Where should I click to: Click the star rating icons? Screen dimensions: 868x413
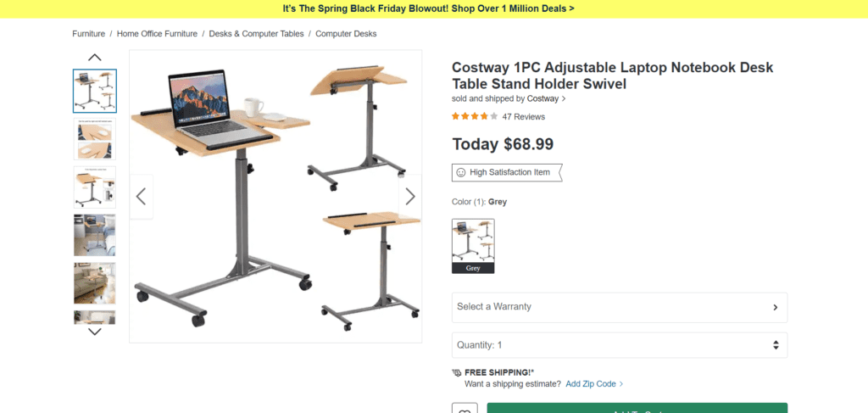click(475, 116)
